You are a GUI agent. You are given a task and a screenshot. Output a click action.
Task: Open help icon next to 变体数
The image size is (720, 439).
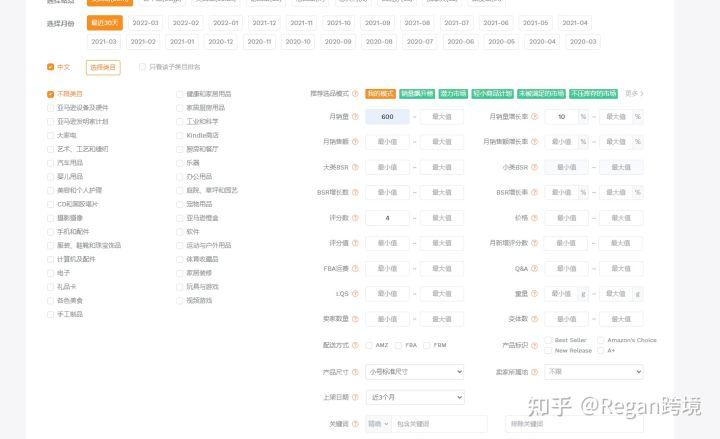(x=534, y=319)
